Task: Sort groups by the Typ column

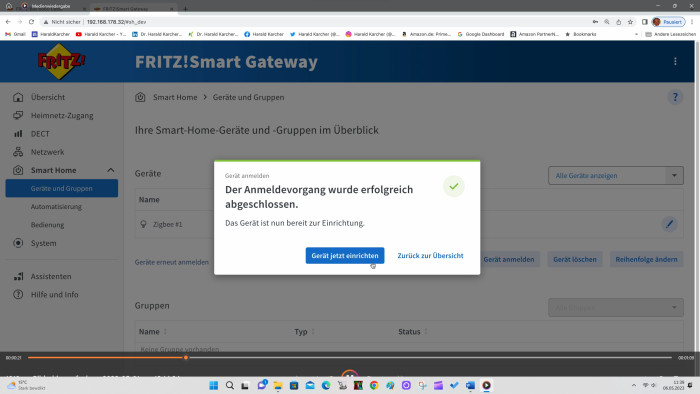Action: pos(304,332)
